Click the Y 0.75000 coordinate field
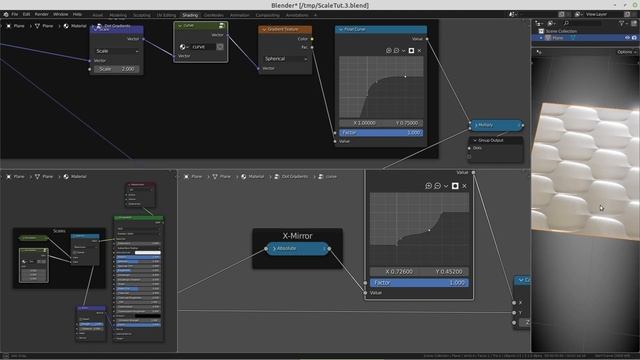 click(x=402, y=123)
